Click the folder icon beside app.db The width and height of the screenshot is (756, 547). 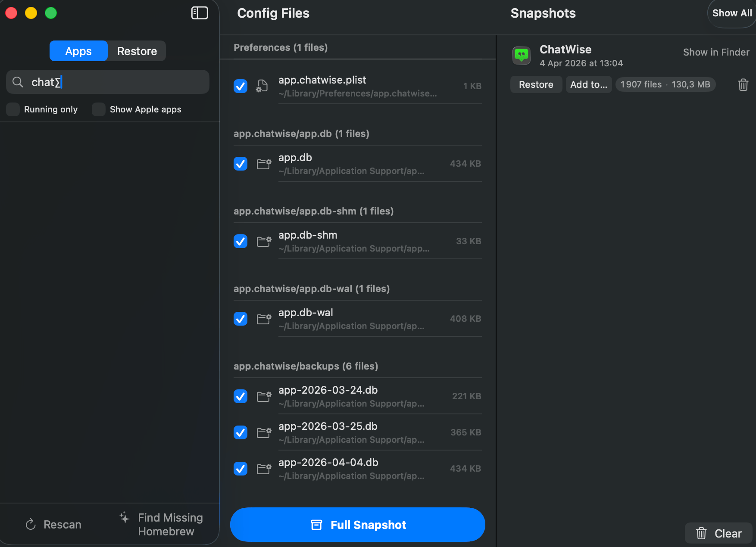pos(264,164)
